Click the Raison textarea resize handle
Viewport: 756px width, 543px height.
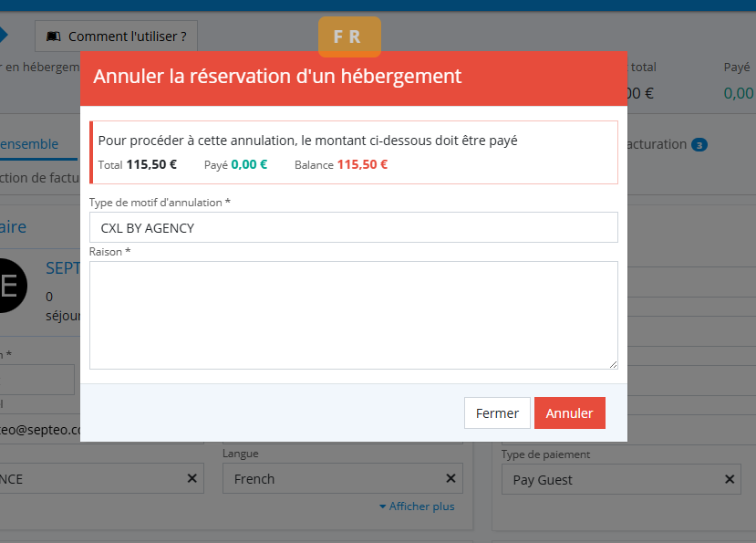point(613,364)
